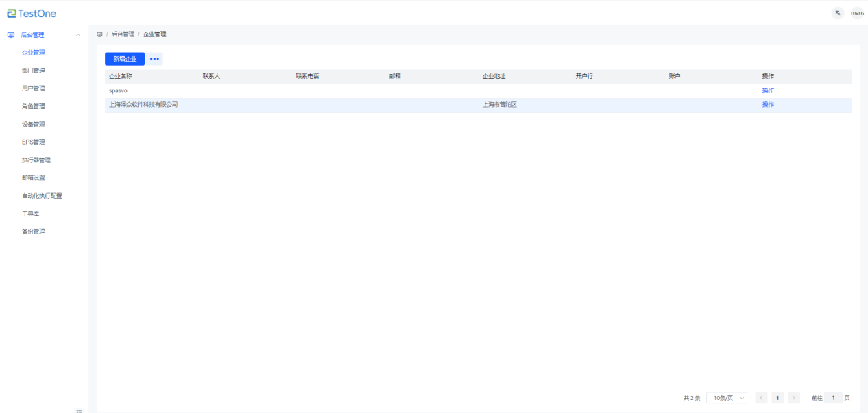The width and height of the screenshot is (868, 413).
Task: Collapse the sidebar using the bottom icon
Action: click(79, 410)
